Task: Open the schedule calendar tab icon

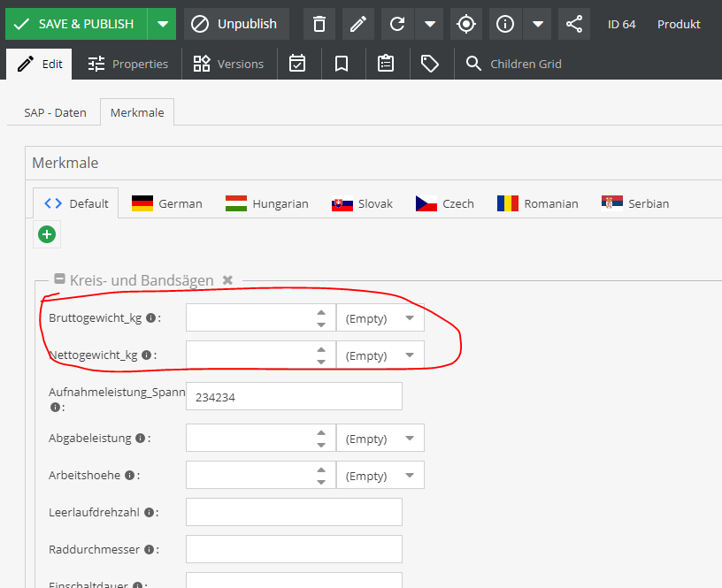Action: click(297, 64)
